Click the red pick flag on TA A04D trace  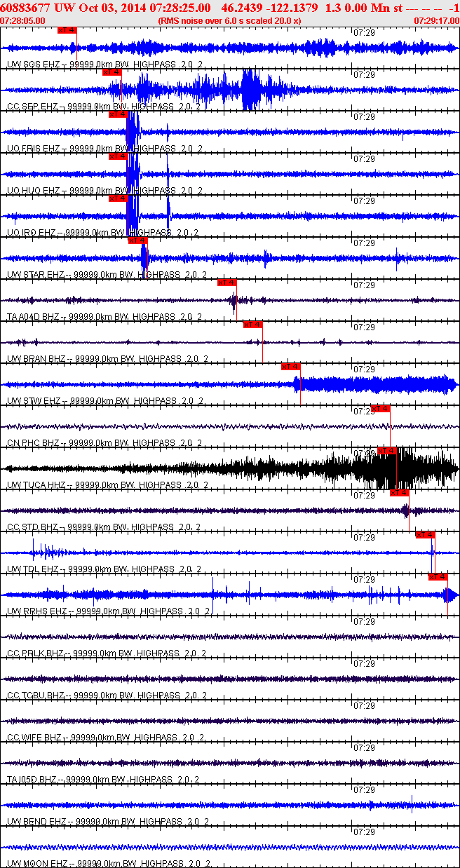(x=227, y=283)
